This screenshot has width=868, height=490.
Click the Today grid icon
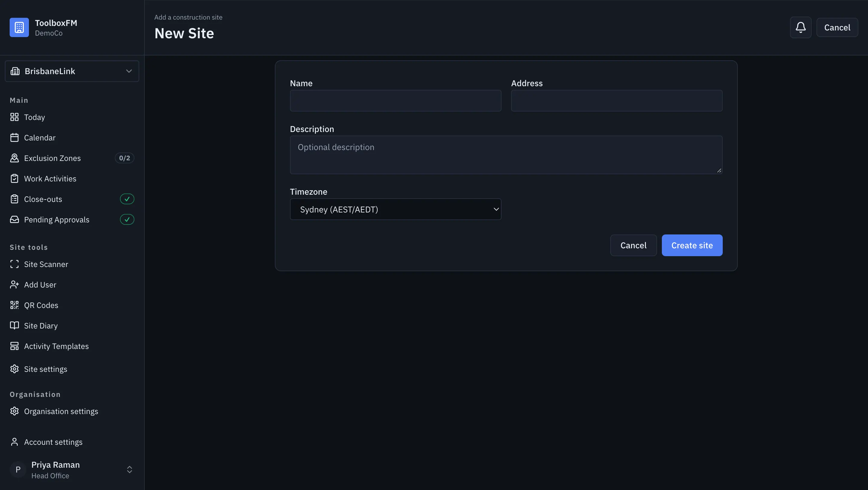(x=14, y=117)
